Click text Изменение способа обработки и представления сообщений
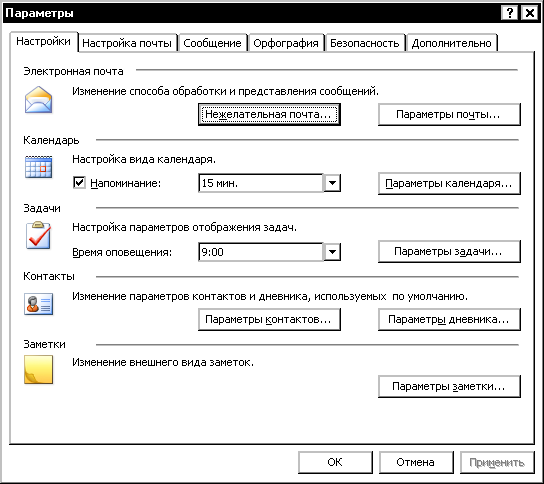 [226, 91]
